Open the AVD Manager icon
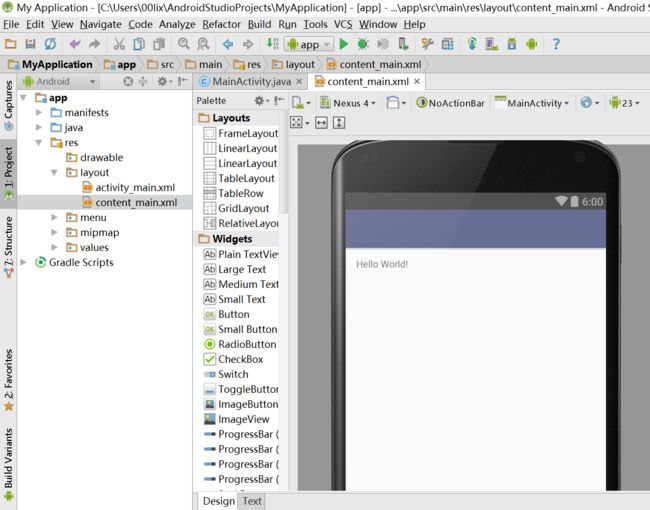This screenshot has width=650, height=510. pos(492,44)
